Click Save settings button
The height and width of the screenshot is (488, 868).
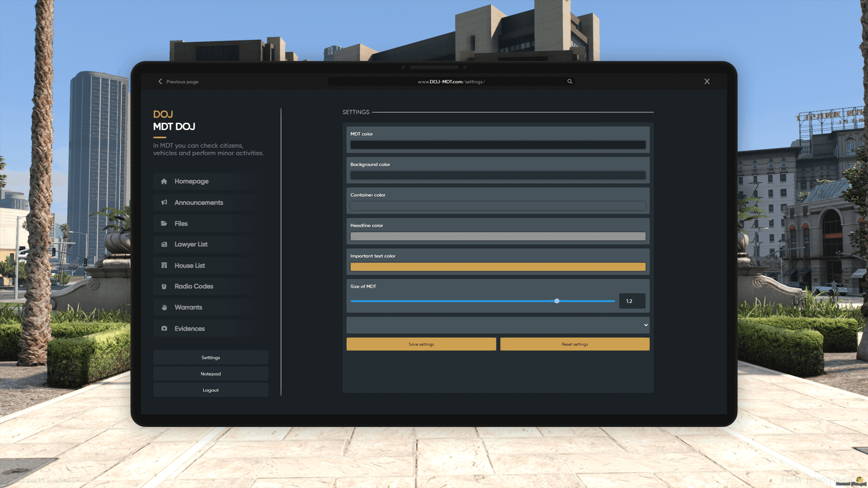(421, 344)
